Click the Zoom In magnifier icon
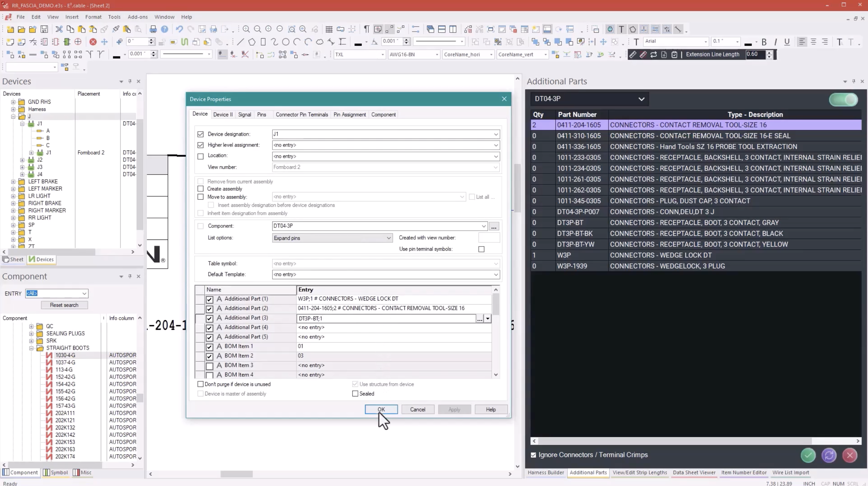Viewport: 868px width, 486px height. coord(246,29)
